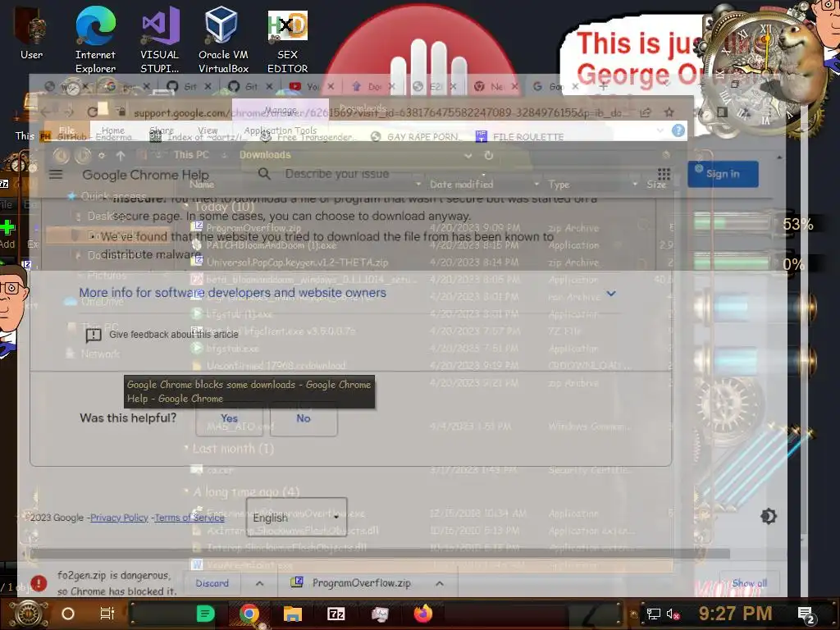Open Explorer address bar history dropdown
The height and width of the screenshot is (630, 840).
pos(468,156)
